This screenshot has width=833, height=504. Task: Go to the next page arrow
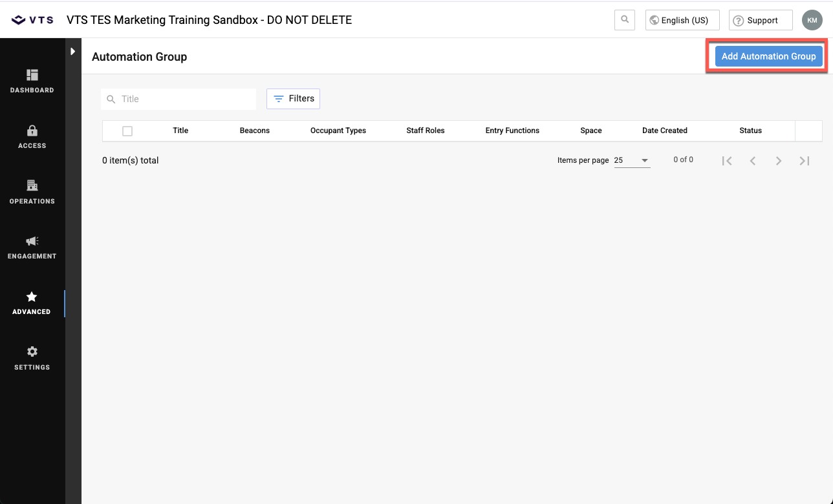tap(779, 161)
